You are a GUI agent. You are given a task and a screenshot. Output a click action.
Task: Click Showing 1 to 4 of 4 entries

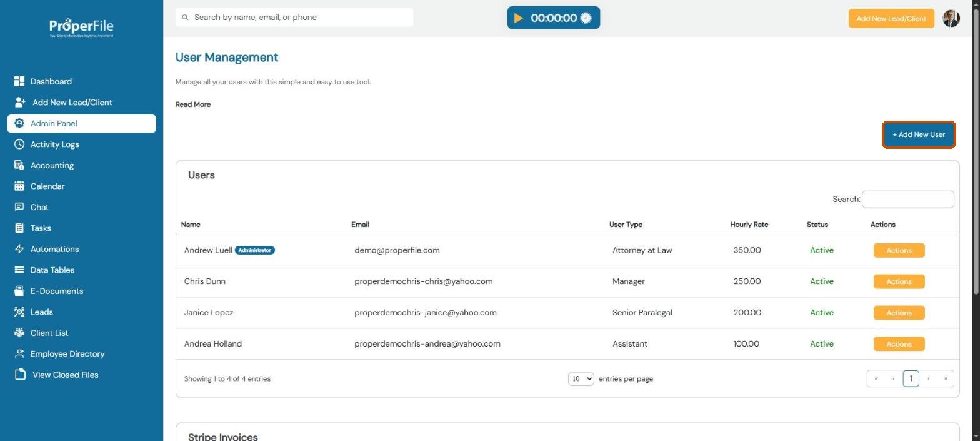pos(227,378)
